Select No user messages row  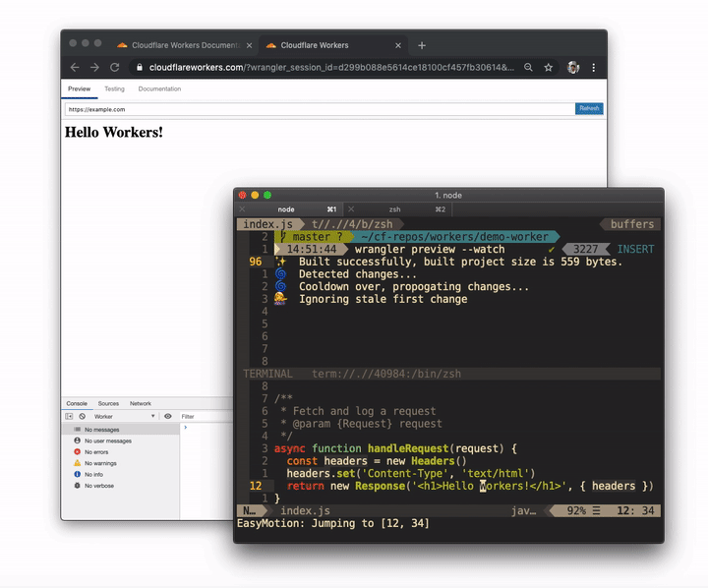point(121,441)
